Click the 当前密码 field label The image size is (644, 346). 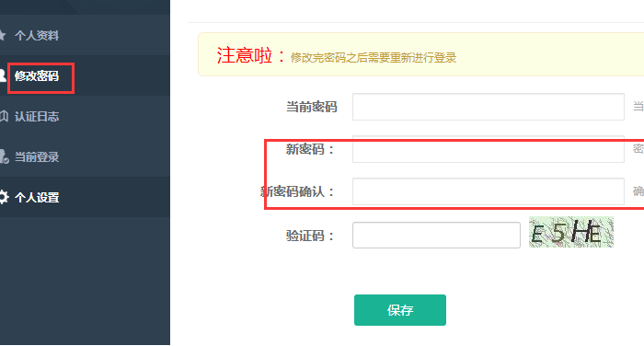(x=311, y=107)
